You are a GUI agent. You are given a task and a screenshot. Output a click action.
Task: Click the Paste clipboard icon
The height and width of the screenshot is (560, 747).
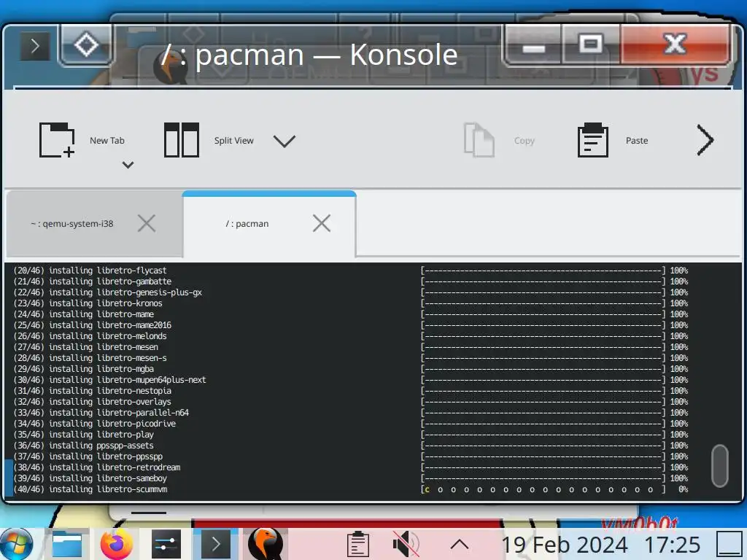coord(592,140)
